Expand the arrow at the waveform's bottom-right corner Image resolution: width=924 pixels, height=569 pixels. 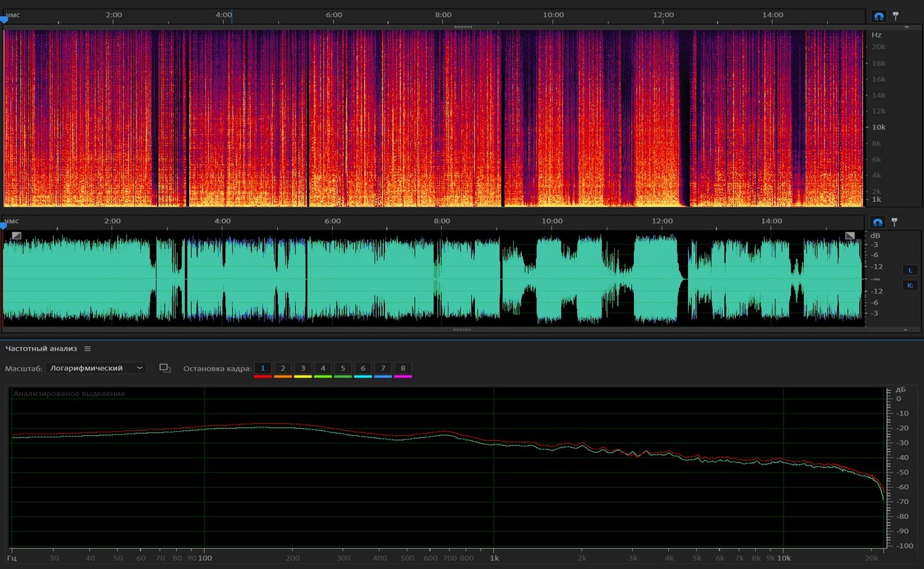(x=906, y=330)
